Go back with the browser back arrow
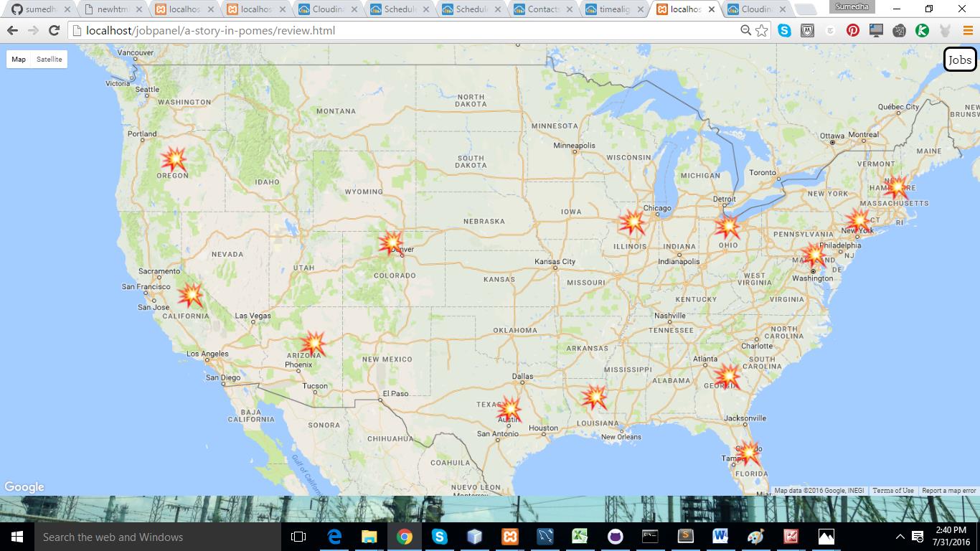Screen dimensions: 980x551 (12, 31)
